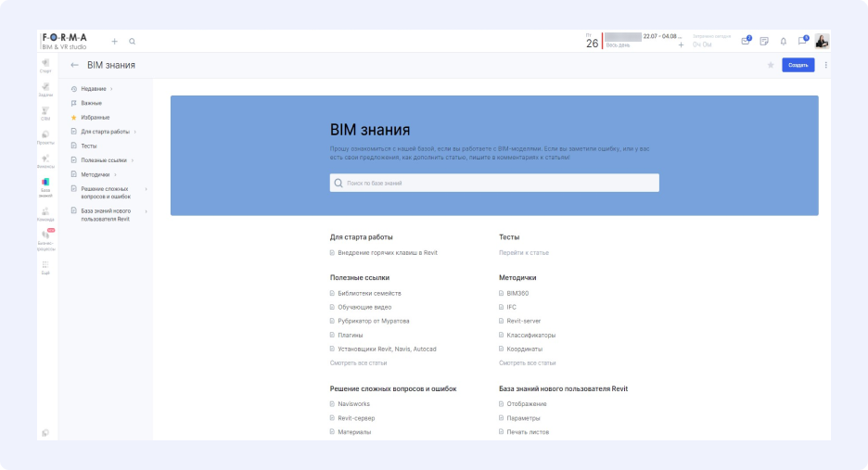Open the Финансы sidebar section

click(45, 160)
